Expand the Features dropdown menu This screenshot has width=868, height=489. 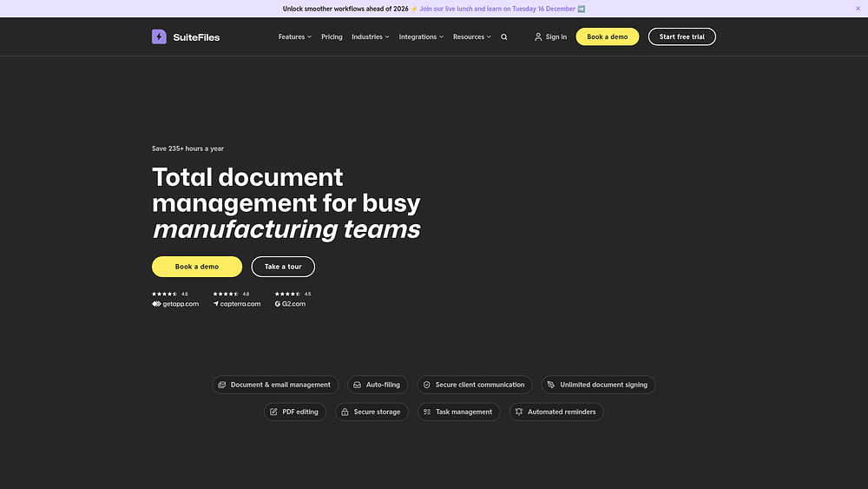(x=294, y=37)
